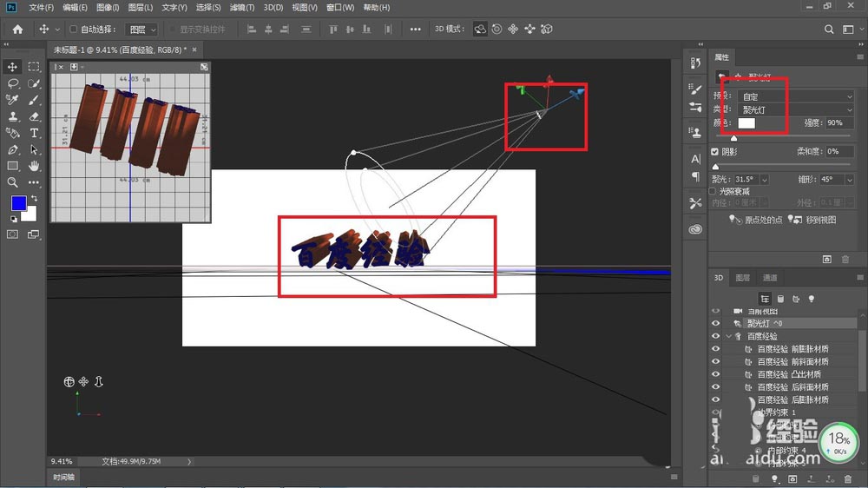Open the workspace switcher in options bar
Image resolution: width=868 pixels, height=488 pixels.
point(848,30)
